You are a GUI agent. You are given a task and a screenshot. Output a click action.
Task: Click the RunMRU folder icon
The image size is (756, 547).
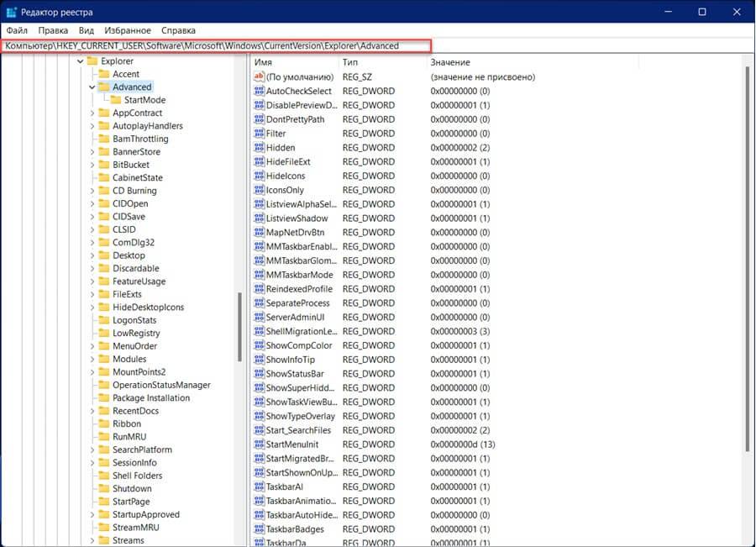tap(103, 437)
